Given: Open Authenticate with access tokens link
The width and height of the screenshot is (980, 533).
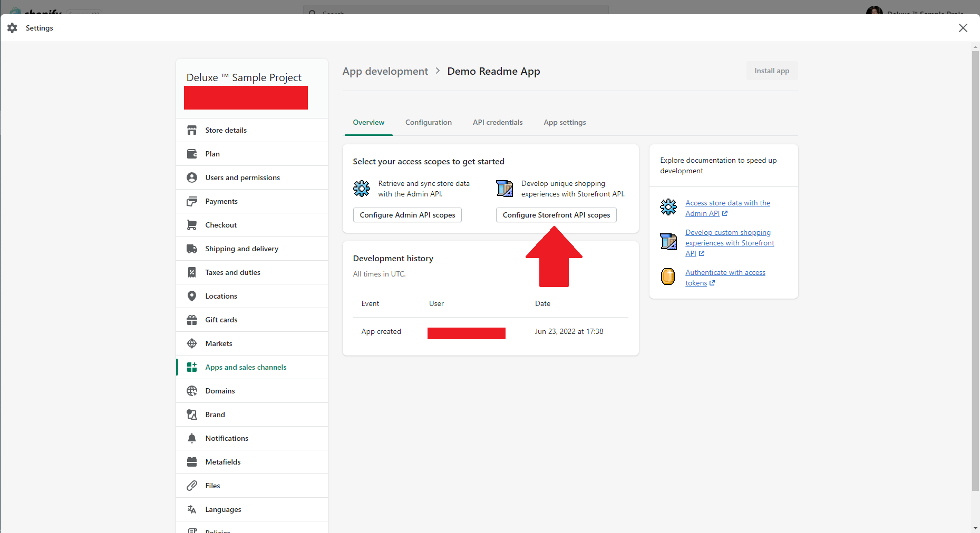Looking at the screenshot, I should [725, 278].
